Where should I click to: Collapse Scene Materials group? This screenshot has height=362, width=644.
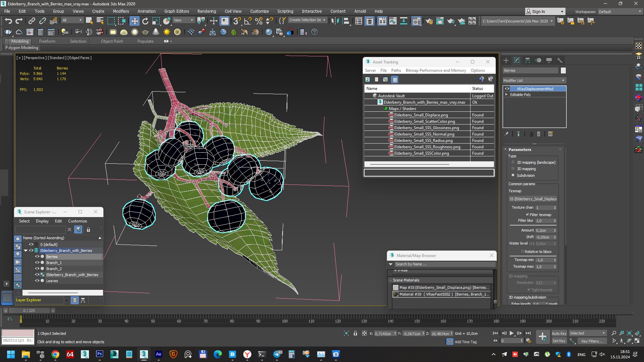coord(391,280)
